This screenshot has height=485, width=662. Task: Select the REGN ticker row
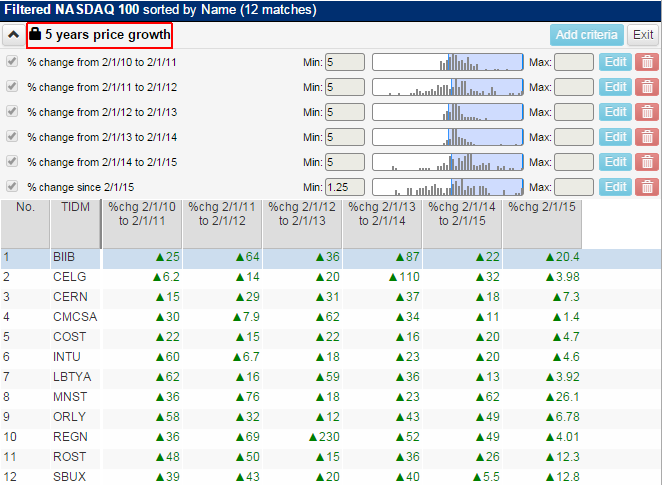point(331,437)
